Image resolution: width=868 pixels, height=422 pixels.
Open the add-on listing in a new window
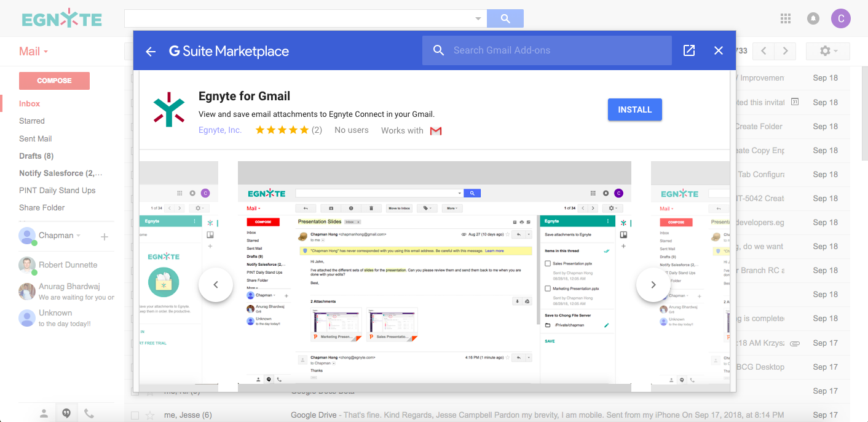689,50
